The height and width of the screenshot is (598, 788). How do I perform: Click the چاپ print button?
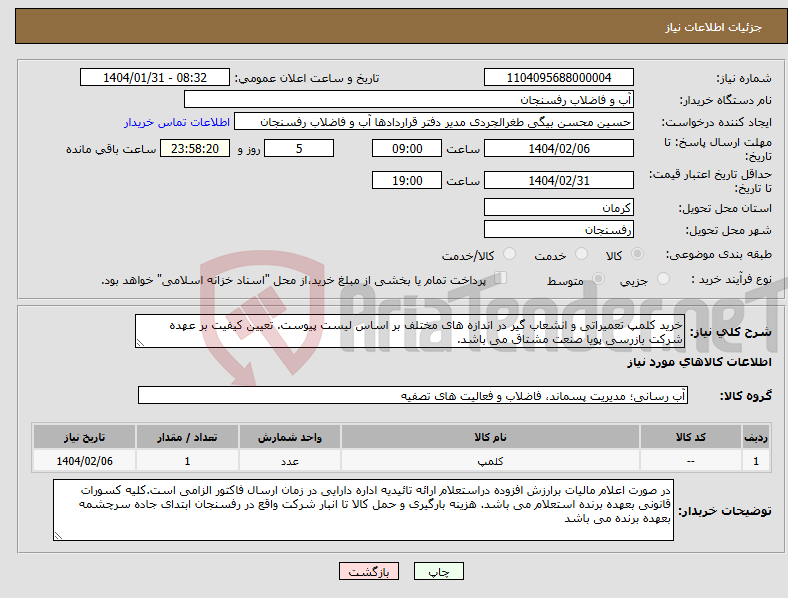click(439, 571)
